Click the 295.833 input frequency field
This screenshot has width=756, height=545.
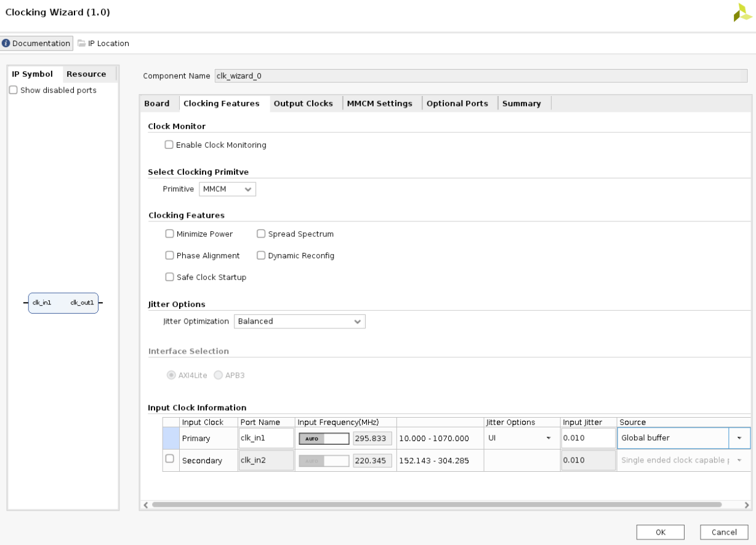point(372,439)
